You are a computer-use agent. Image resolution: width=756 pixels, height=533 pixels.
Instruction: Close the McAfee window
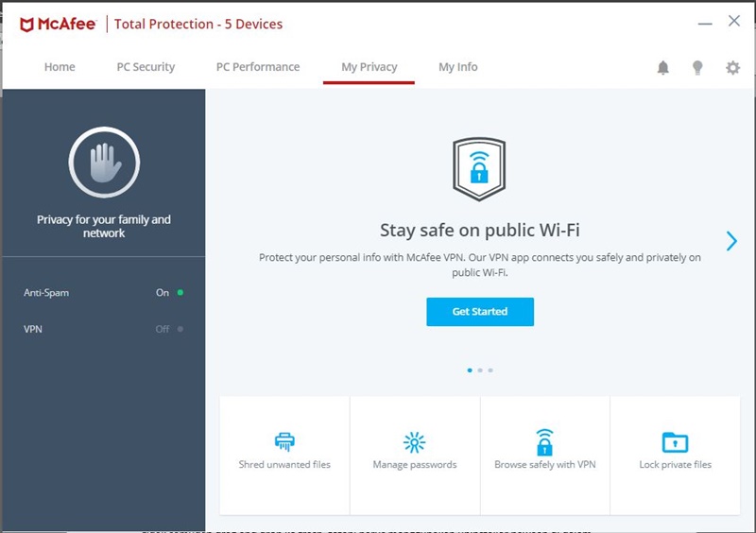734,21
